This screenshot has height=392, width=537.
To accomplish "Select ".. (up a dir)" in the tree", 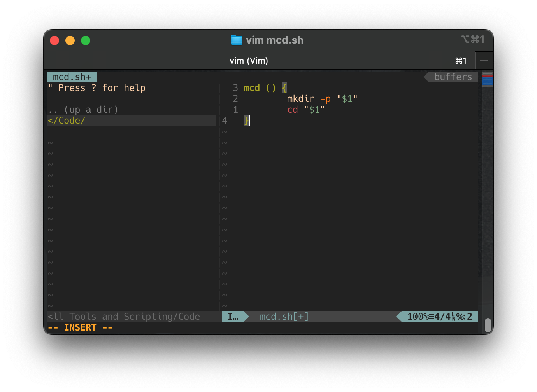I will (x=83, y=109).
